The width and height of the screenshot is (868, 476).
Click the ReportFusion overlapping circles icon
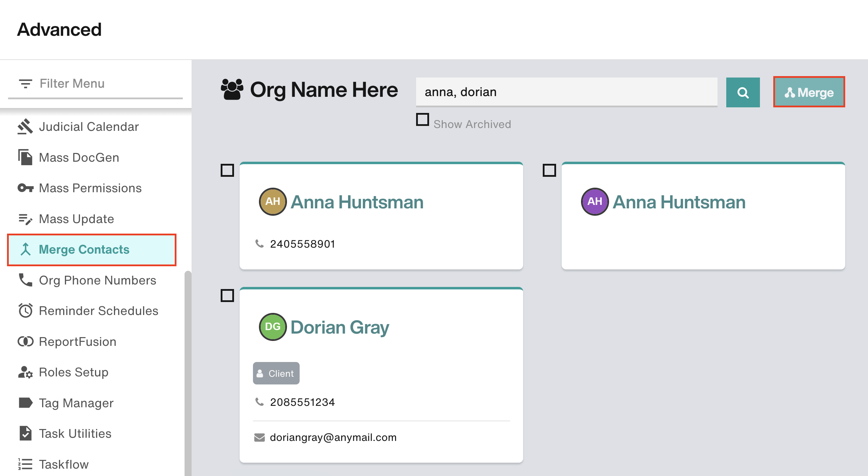[x=25, y=341]
